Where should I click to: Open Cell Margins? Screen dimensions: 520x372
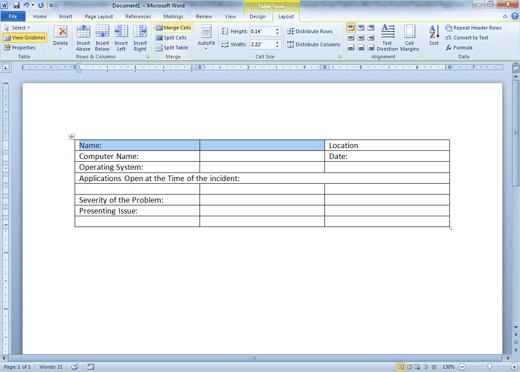tap(410, 38)
